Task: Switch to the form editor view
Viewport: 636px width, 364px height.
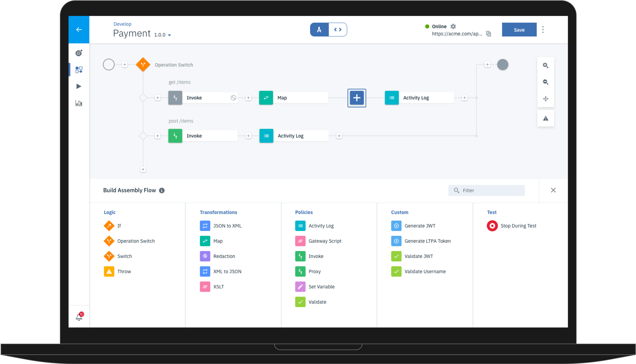Action: point(319,29)
